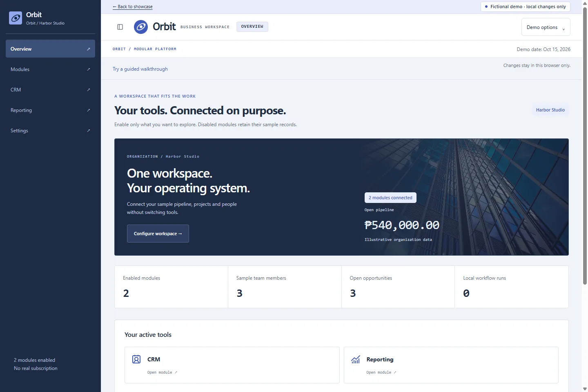Viewport: 588px width, 392px height.
Task: Click the Changes stay in this browser only note
Action: (537, 65)
